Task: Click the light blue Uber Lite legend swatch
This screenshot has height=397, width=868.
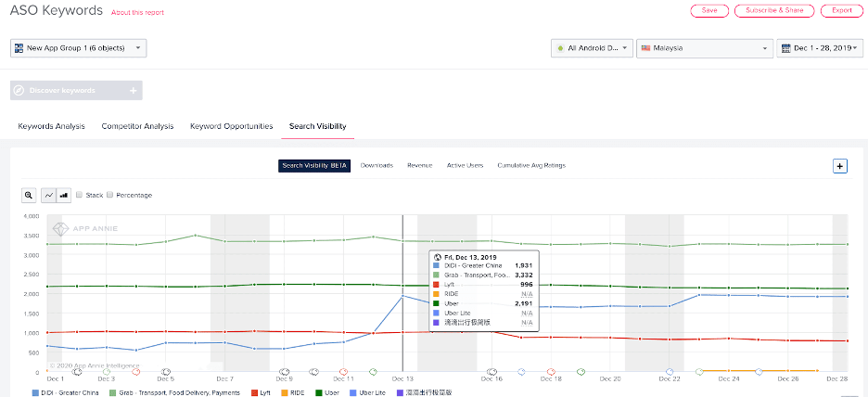Action: point(352,392)
